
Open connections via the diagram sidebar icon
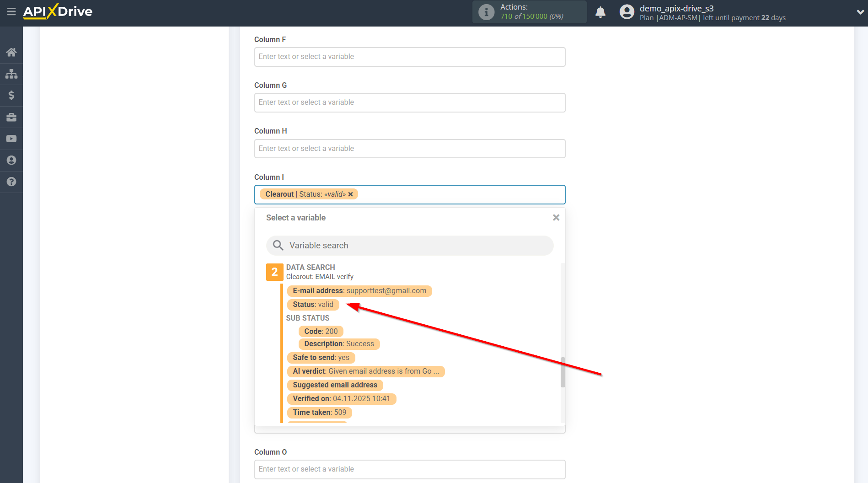click(x=11, y=74)
